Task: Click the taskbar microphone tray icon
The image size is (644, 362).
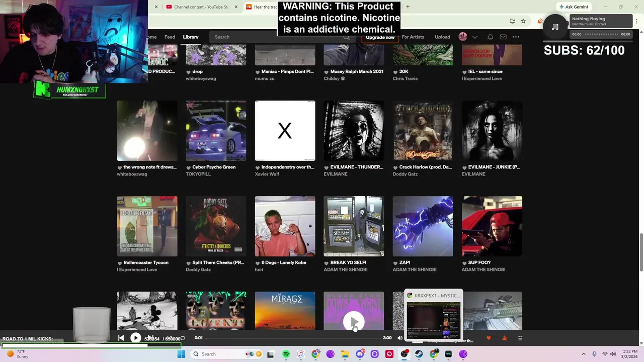Action: (594, 354)
